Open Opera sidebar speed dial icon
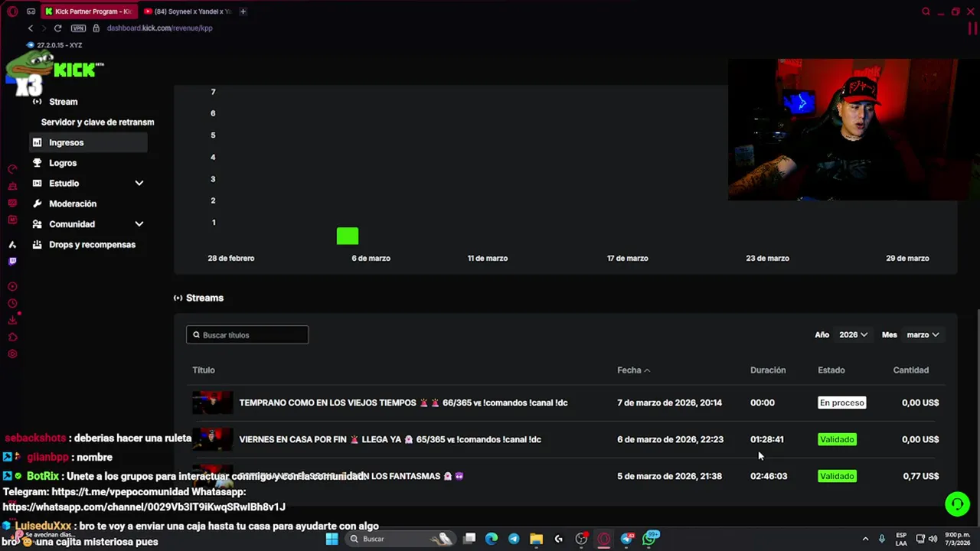This screenshot has height=551, width=980. coord(12,169)
